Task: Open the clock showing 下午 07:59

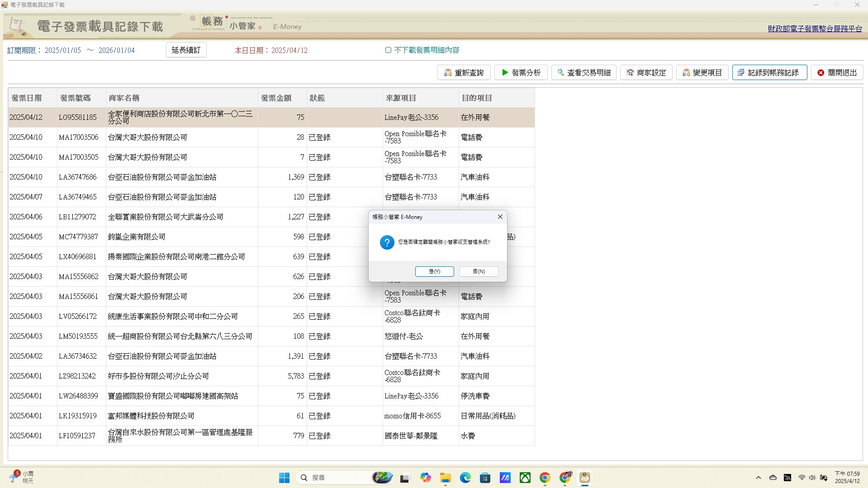Action: coord(847,478)
